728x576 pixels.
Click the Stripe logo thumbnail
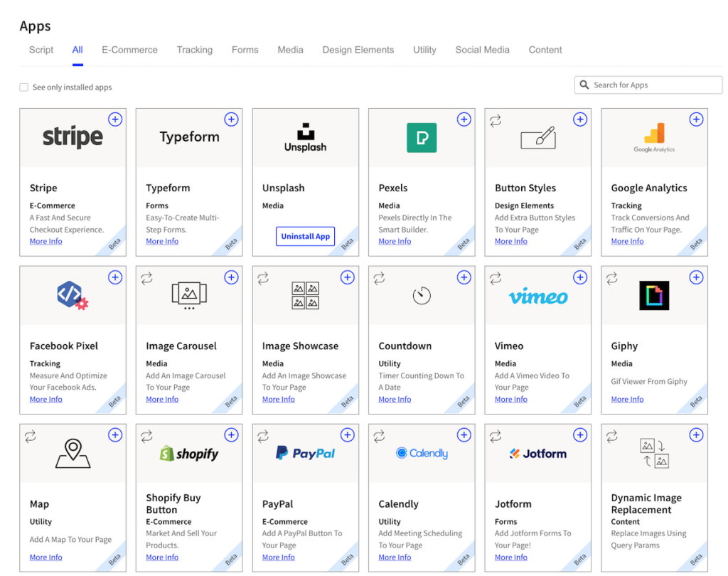(73, 137)
